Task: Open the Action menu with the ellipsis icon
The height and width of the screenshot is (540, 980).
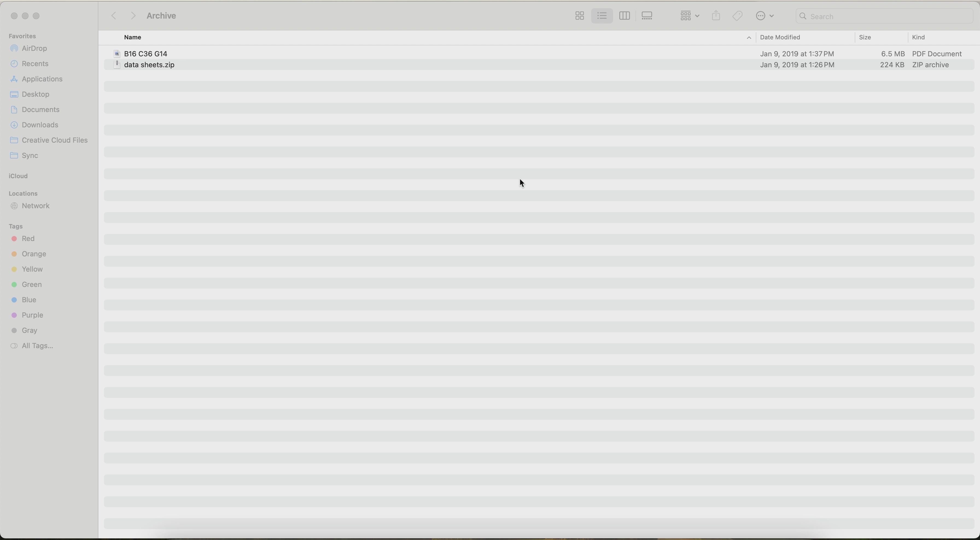Action: pyautogui.click(x=765, y=16)
